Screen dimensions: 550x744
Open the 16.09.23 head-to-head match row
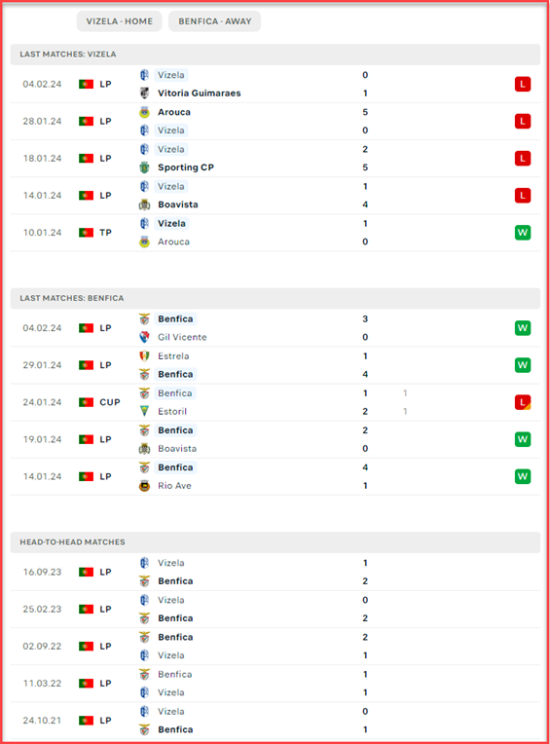pyautogui.click(x=275, y=572)
